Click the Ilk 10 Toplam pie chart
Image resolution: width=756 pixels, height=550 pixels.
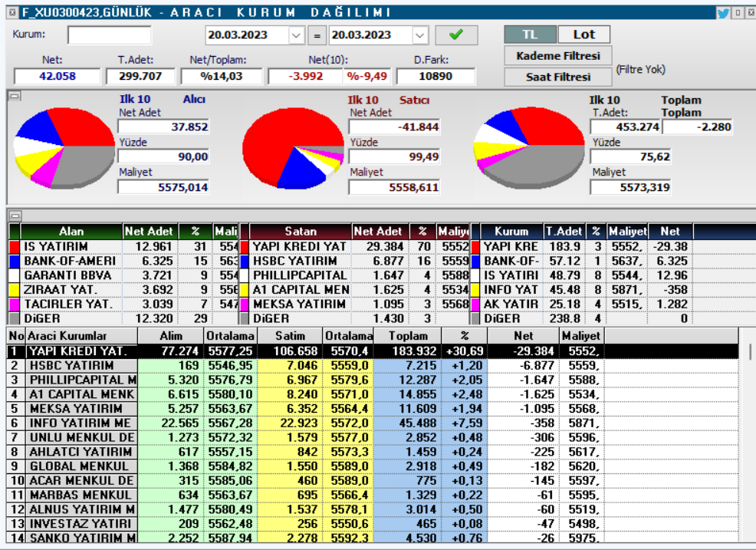[x=529, y=147]
